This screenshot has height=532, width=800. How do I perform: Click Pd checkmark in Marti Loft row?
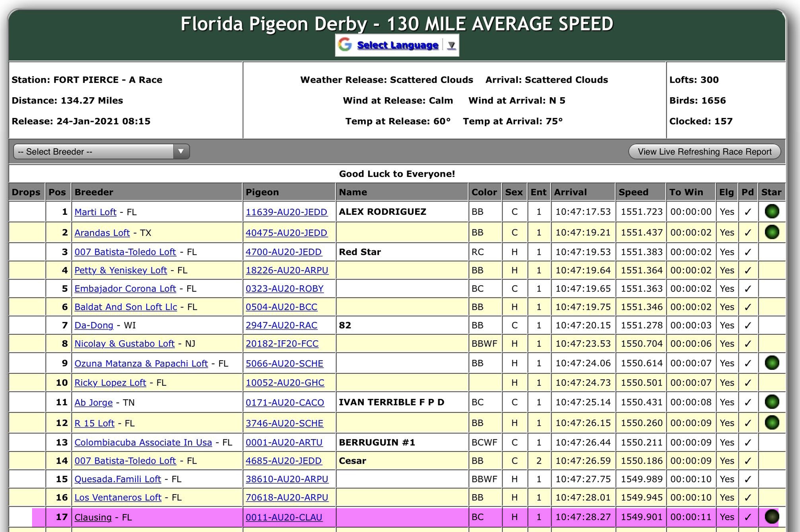748,212
